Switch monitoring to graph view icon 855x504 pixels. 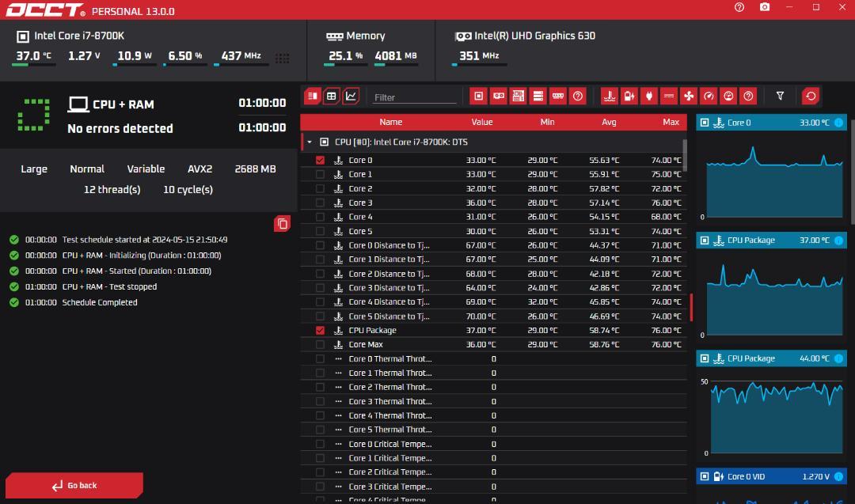pyautogui.click(x=351, y=97)
